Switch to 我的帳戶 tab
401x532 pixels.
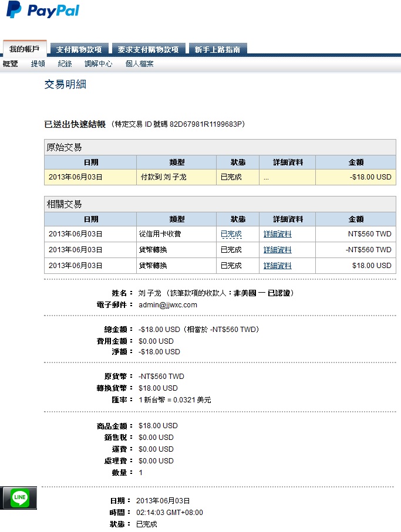25,49
